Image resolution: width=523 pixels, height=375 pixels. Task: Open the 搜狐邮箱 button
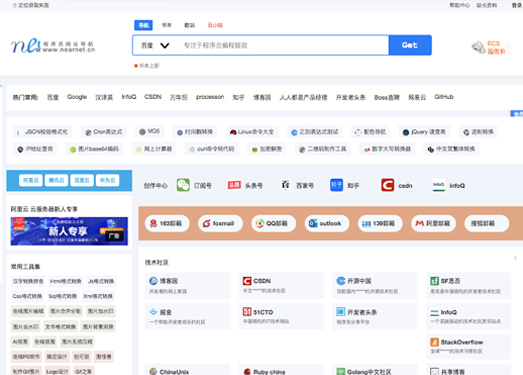(487, 223)
